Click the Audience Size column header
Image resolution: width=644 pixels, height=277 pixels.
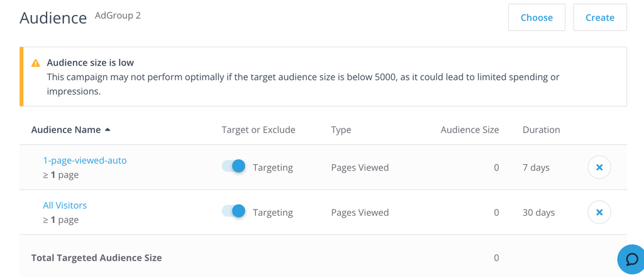click(x=469, y=130)
